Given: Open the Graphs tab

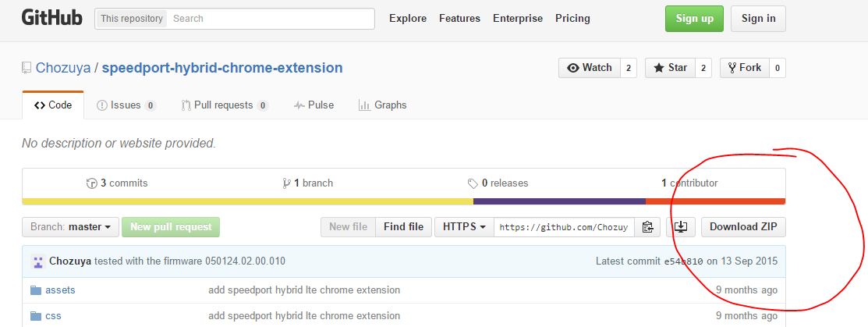Looking at the screenshot, I should point(382,105).
